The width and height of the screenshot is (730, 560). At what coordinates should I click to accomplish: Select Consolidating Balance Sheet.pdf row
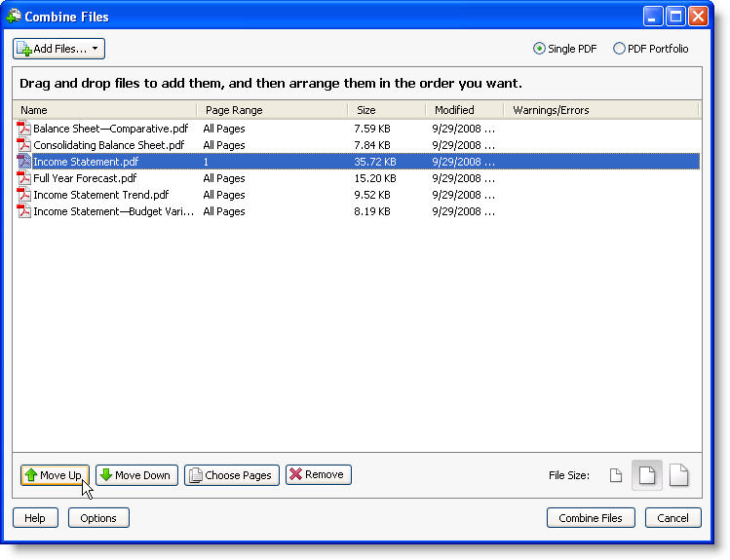pyautogui.click(x=357, y=145)
